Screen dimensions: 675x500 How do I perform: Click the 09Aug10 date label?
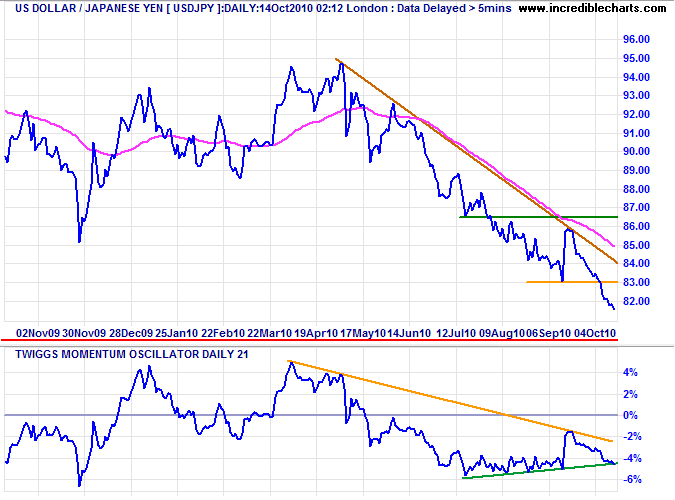point(502,333)
